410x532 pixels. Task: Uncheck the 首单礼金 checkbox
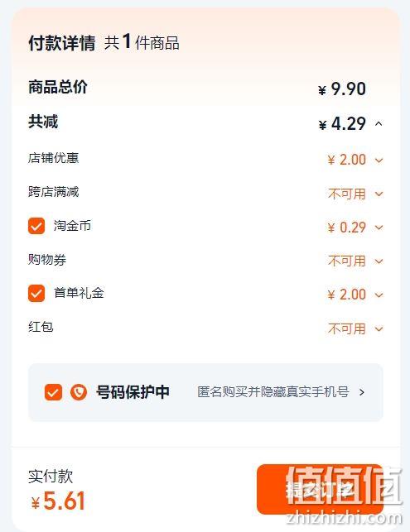36,293
